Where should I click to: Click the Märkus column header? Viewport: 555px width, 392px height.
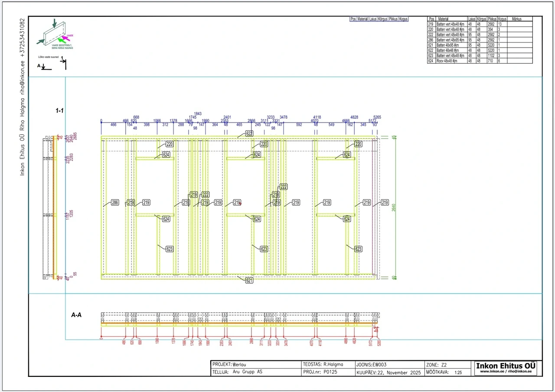(516, 19)
